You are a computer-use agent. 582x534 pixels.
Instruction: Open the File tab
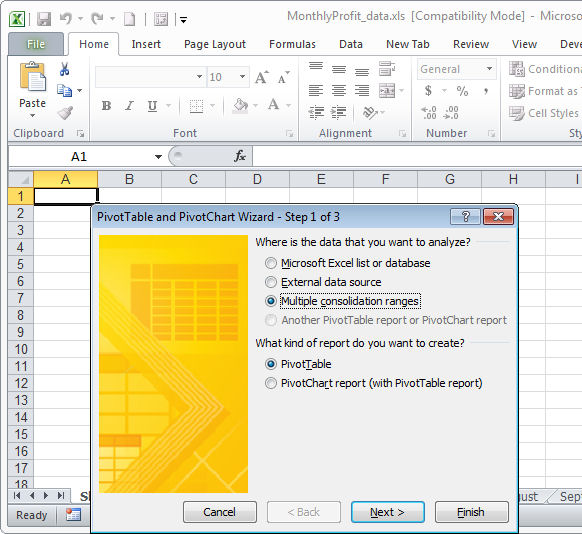coord(36,44)
